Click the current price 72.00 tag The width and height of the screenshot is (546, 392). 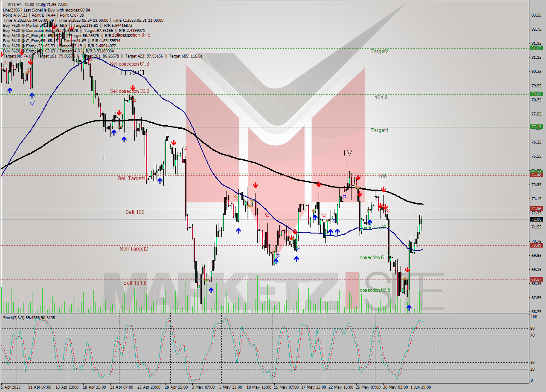(x=536, y=219)
